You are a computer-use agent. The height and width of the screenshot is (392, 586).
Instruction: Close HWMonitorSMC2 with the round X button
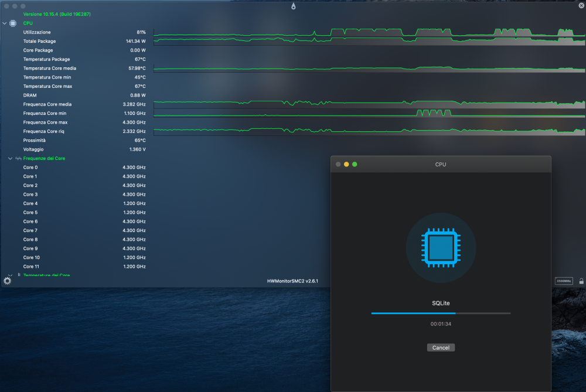tap(581, 6)
